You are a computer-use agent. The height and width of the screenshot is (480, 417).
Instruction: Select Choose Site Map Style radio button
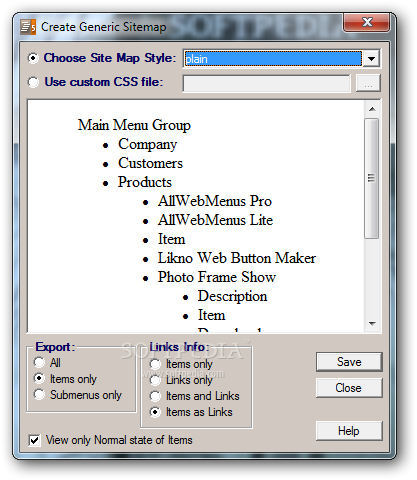tap(33, 58)
